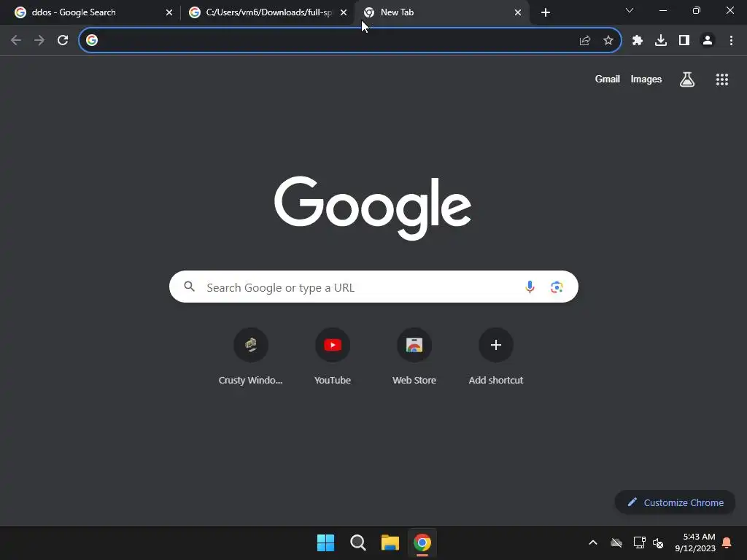Close the ddos Google Search tab
Viewport: 747px width, 560px height.
tap(169, 13)
